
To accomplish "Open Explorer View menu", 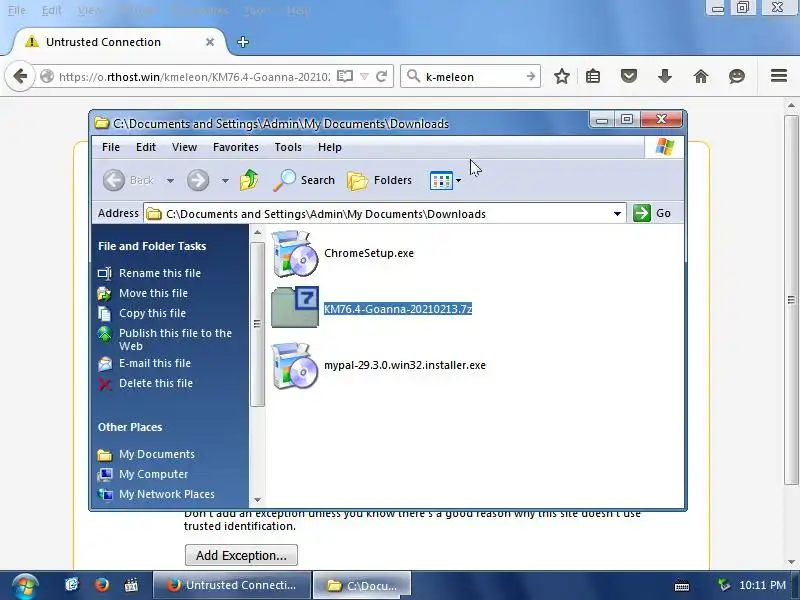I will [x=184, y=147].
